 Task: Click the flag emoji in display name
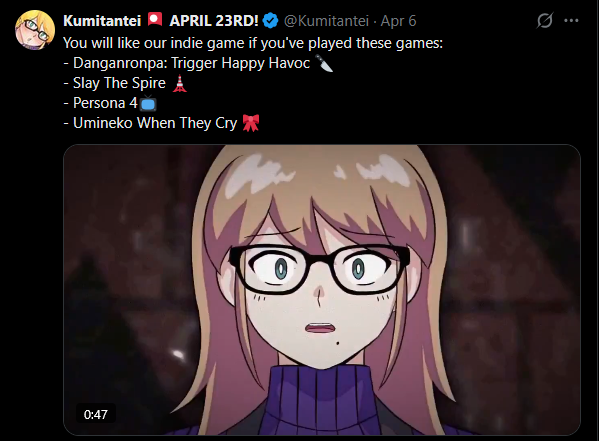[155, 20]
